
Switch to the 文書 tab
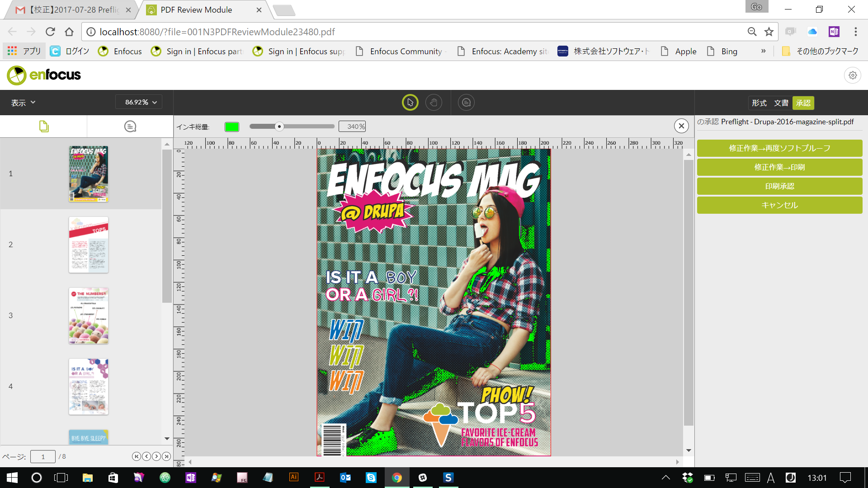point(781,103)
